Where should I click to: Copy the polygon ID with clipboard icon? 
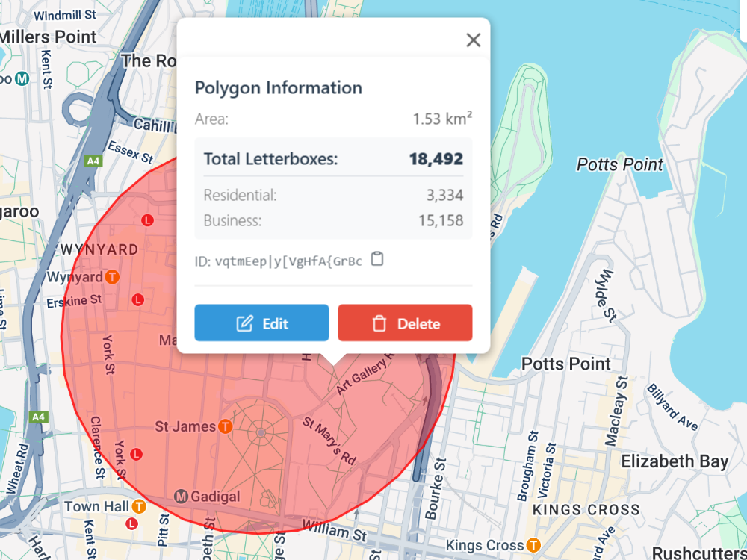point(378,260)
